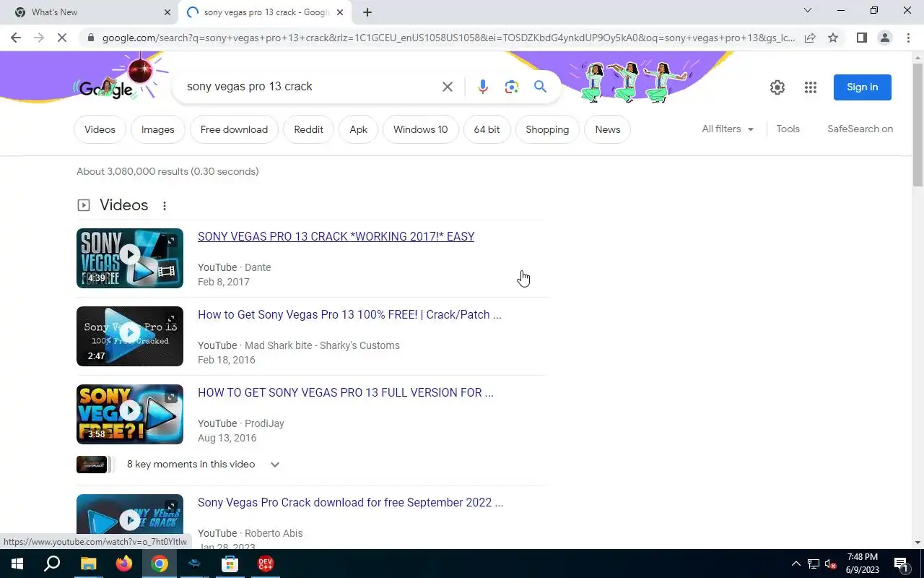Stop loading the page
Screen dimensions: 924x578
[x=62, y=38]
